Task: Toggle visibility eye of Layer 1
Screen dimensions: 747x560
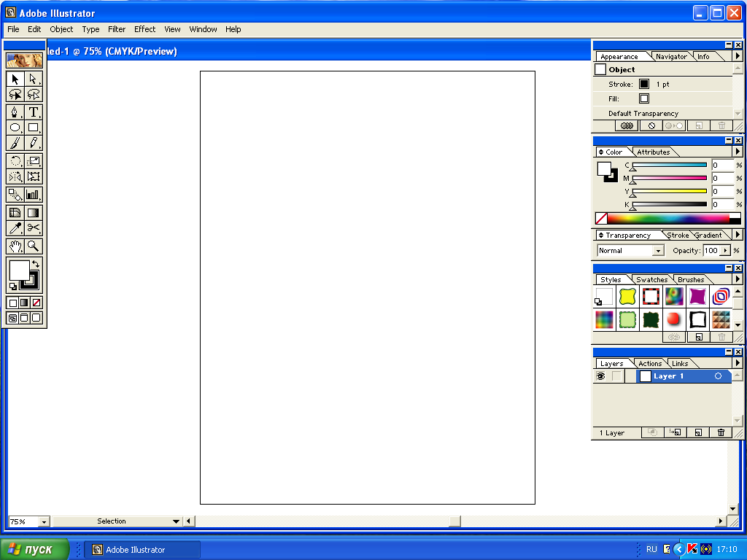Action: point(601,376)
